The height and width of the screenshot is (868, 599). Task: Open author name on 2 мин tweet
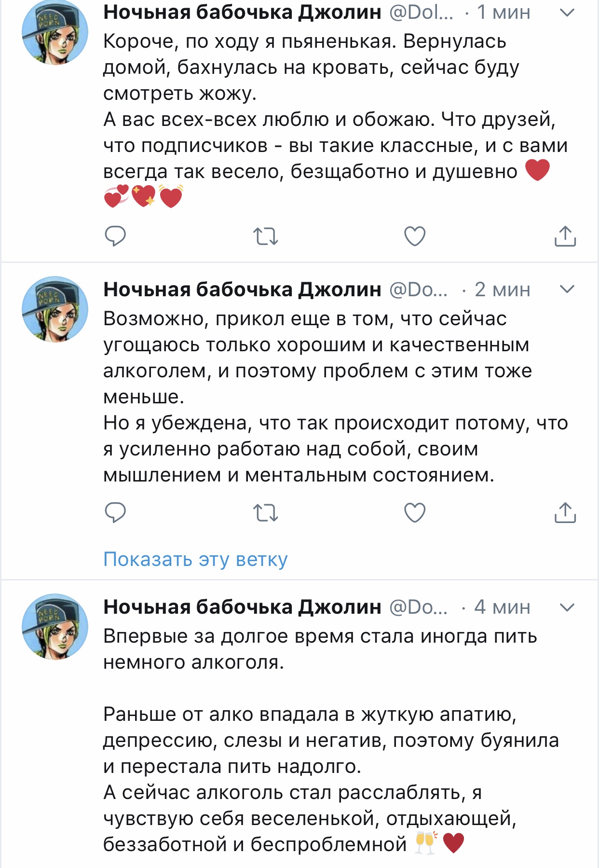click(242, 289)
